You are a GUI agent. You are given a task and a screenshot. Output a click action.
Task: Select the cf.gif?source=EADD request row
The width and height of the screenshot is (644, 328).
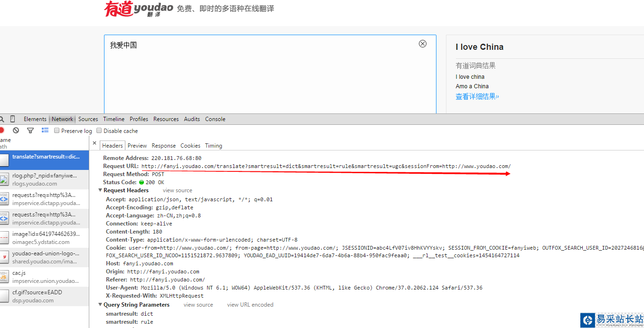tap(44, 297)
